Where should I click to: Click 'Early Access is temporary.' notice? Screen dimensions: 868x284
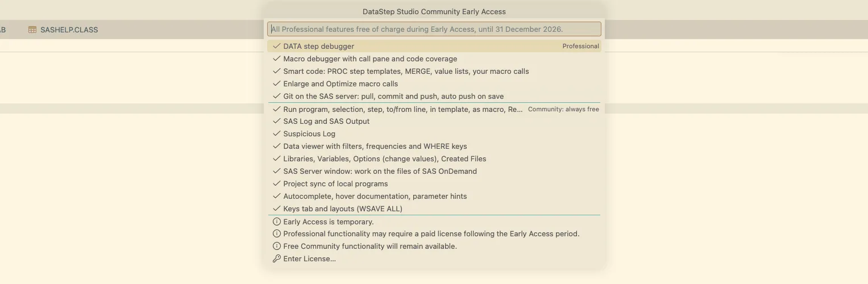434,222
